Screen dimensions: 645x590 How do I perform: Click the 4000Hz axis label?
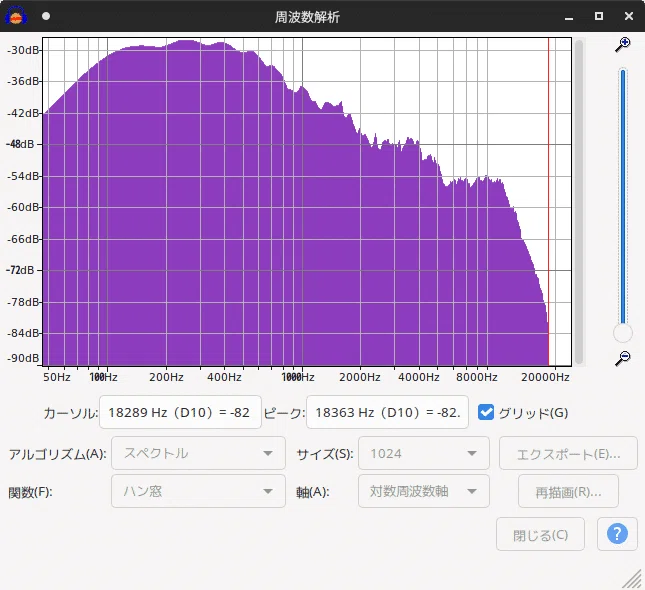419,377
